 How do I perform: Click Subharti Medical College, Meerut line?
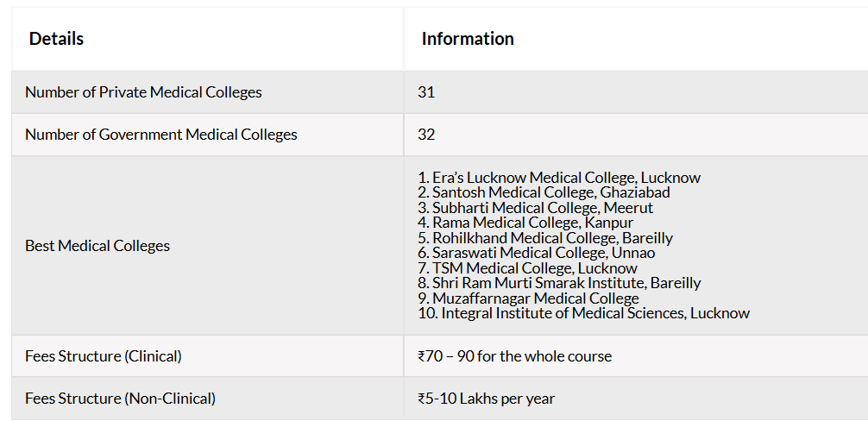click(x=535, y=208)
